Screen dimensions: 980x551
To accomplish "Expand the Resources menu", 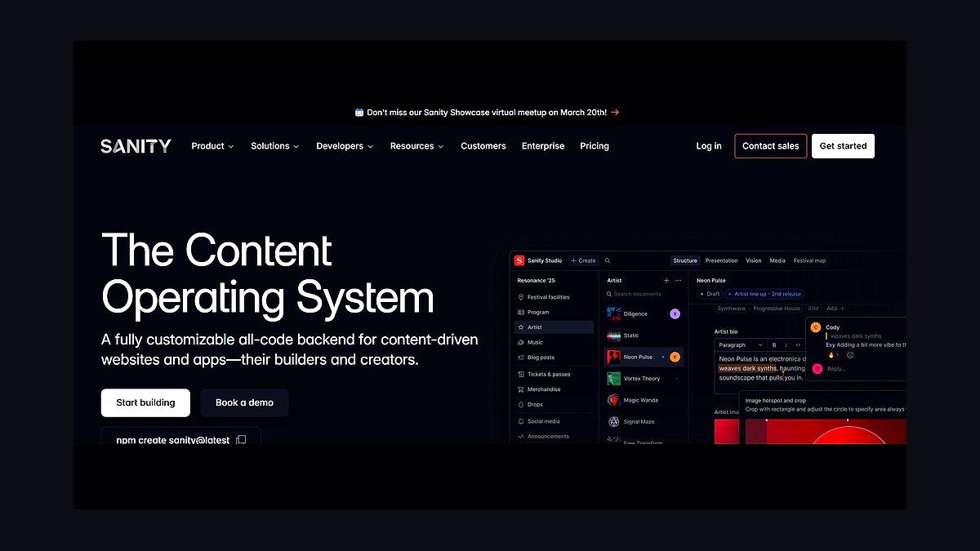I will coord(417,146).
